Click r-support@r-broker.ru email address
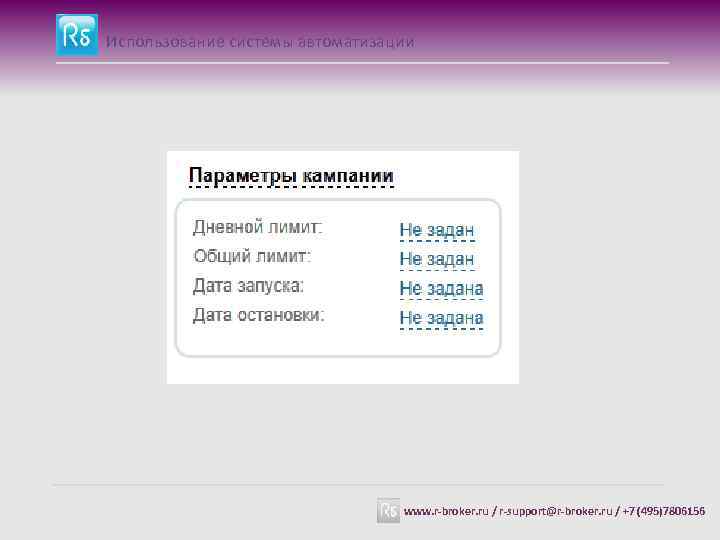The width and height of the screenshot is (720, 540). 556,511
